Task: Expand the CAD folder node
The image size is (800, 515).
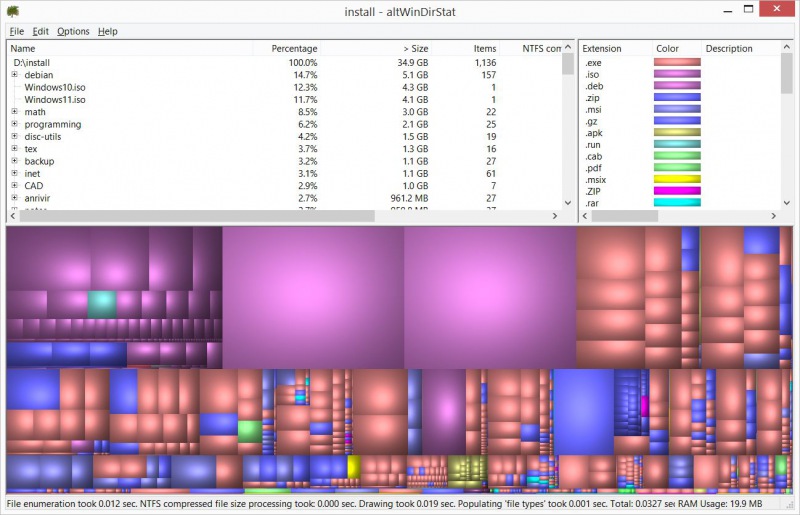Action: point(14,186)
